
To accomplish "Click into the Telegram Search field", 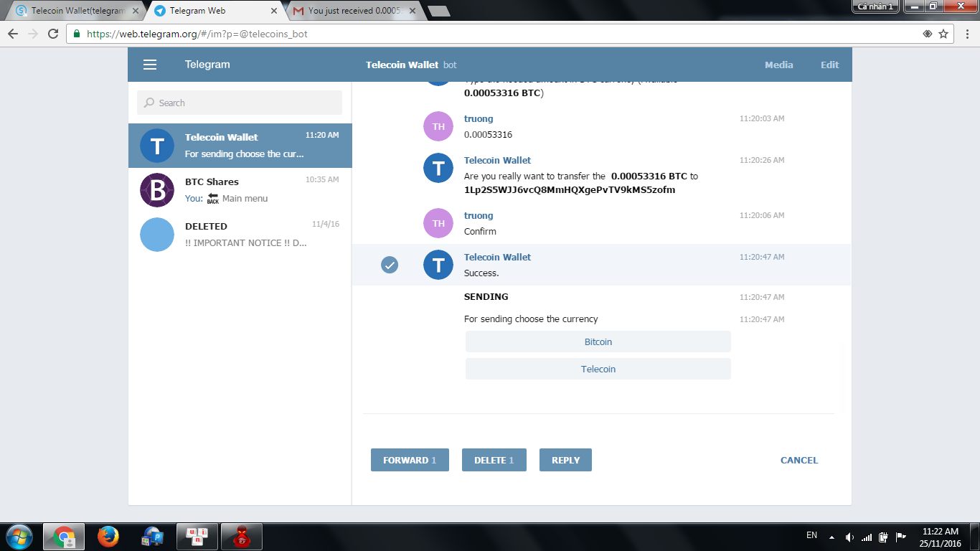I will pos(240,103).
